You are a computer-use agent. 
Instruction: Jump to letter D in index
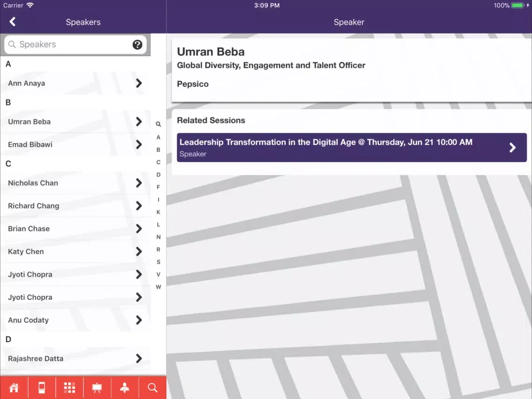click(158, 175)
